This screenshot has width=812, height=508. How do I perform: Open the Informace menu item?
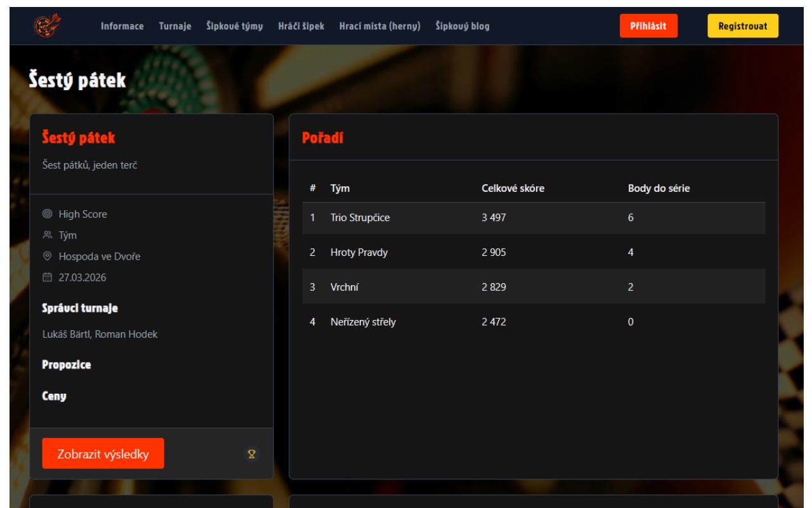coord(122,26)
